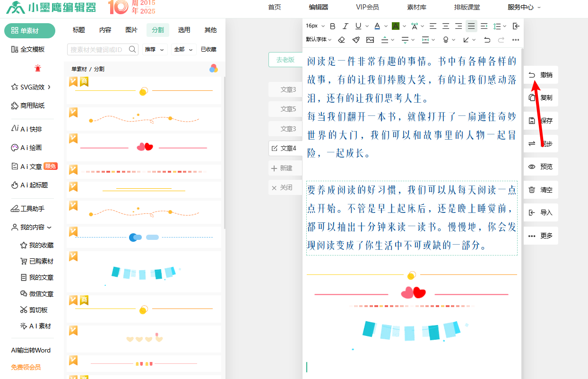This screenshot has width=588, height=379.
Task: Open the VIP会员 menu item
Action: (x=367, y=7)
